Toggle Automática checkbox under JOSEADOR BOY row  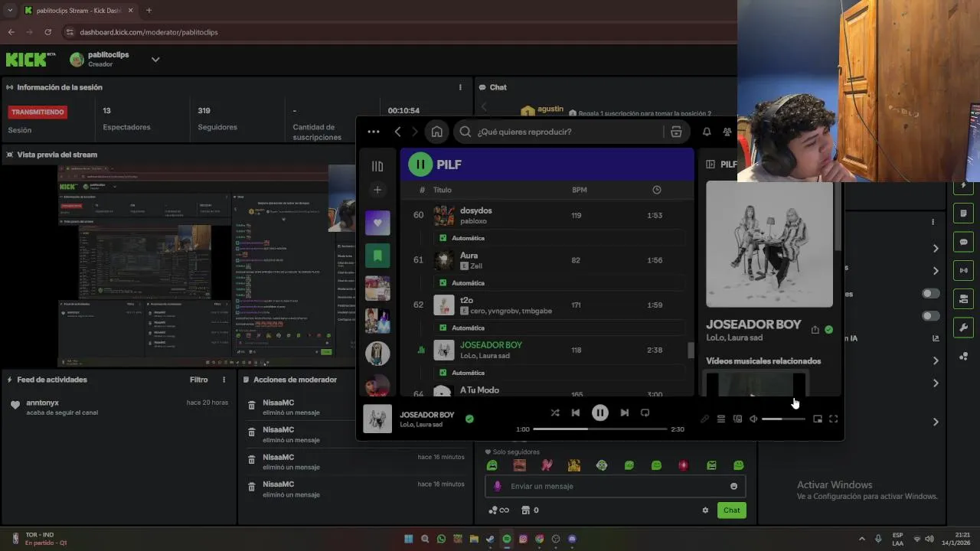443,373
